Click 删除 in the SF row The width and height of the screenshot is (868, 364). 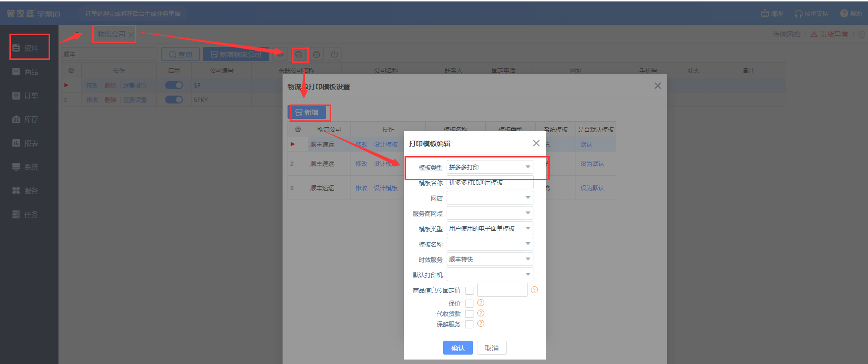click(x=111, y=85)
